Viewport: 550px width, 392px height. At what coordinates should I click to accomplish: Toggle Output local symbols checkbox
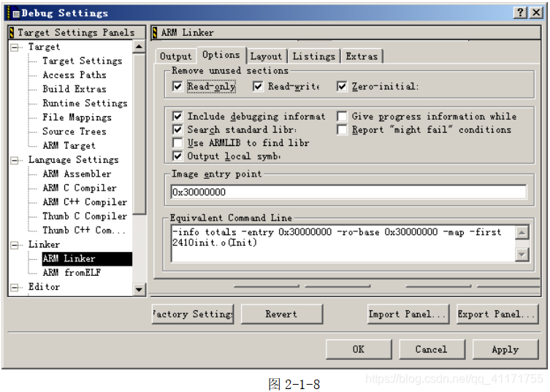(x=177, y=156)
